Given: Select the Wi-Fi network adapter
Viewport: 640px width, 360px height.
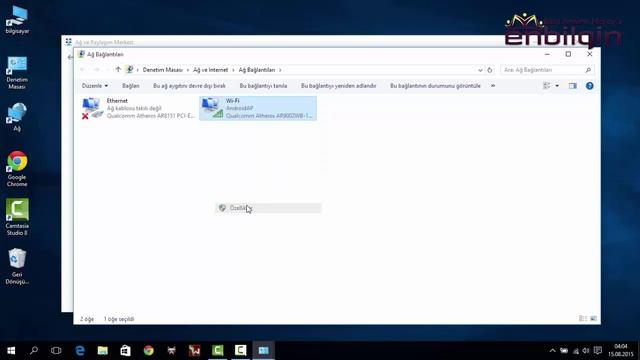Looking at the screenshot, I should (258, 108).
